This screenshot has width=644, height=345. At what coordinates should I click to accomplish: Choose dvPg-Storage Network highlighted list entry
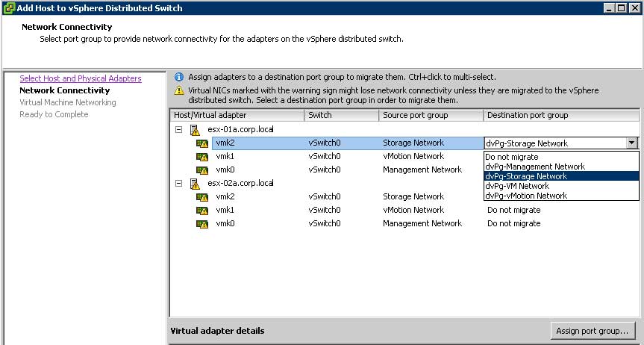[x=561, y=176]
